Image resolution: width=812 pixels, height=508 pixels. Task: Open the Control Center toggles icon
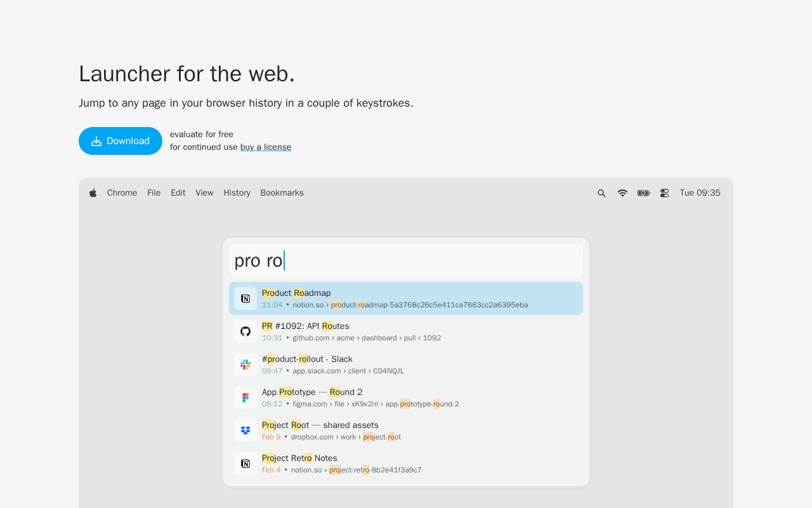[664, 193]
